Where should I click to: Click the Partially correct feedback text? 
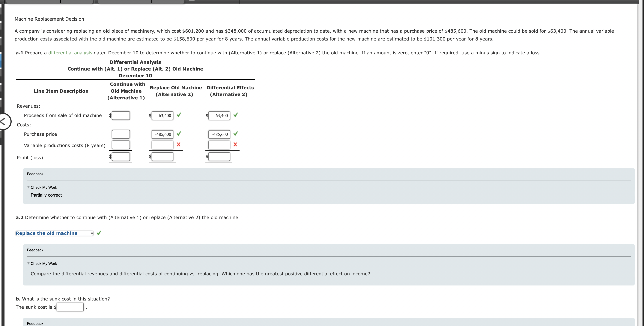[46, 195]
